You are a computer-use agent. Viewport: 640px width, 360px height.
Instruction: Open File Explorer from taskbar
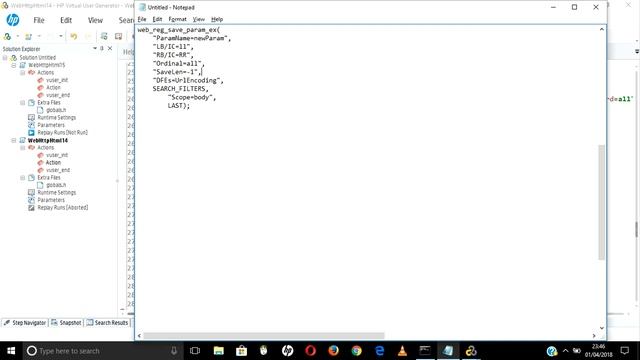click(219, 351)
